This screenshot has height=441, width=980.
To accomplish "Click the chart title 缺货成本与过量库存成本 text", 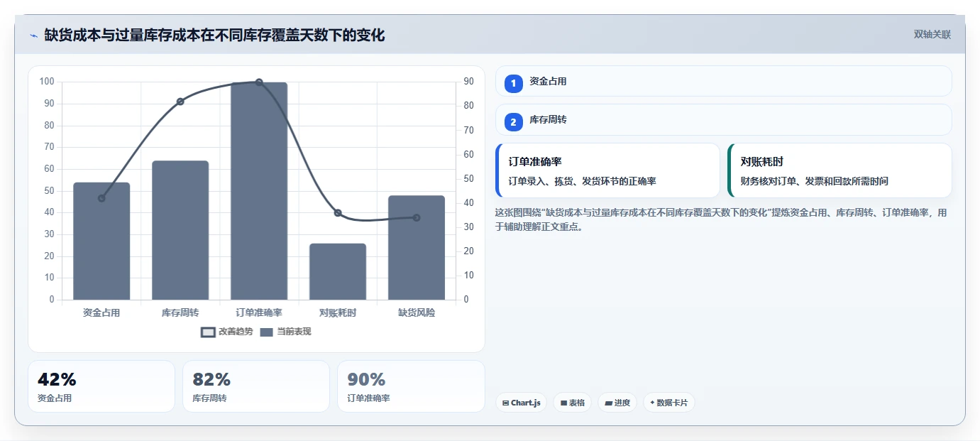I will pyautogui.click(x=122, y=35).
